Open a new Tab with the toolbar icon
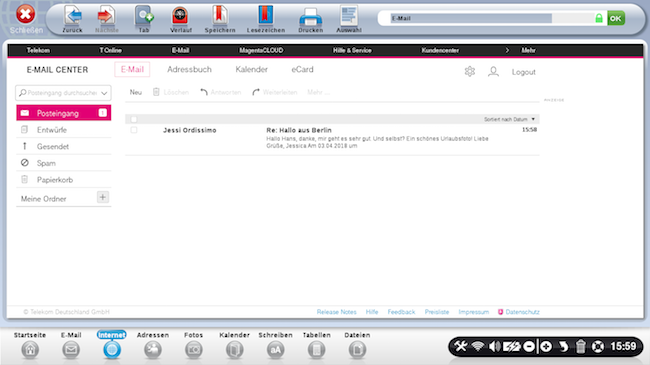650x365 pixels. 144,16
